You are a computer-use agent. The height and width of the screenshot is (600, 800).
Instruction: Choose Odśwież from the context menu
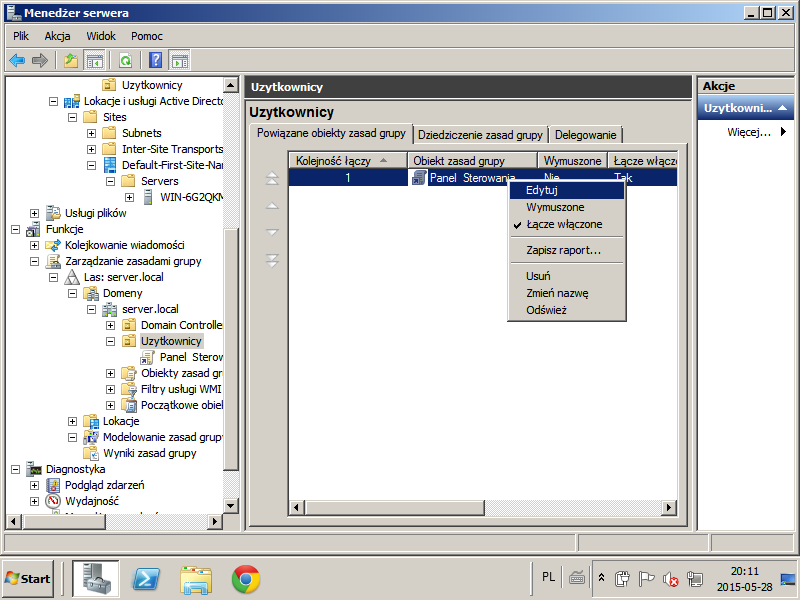[566, 310]
